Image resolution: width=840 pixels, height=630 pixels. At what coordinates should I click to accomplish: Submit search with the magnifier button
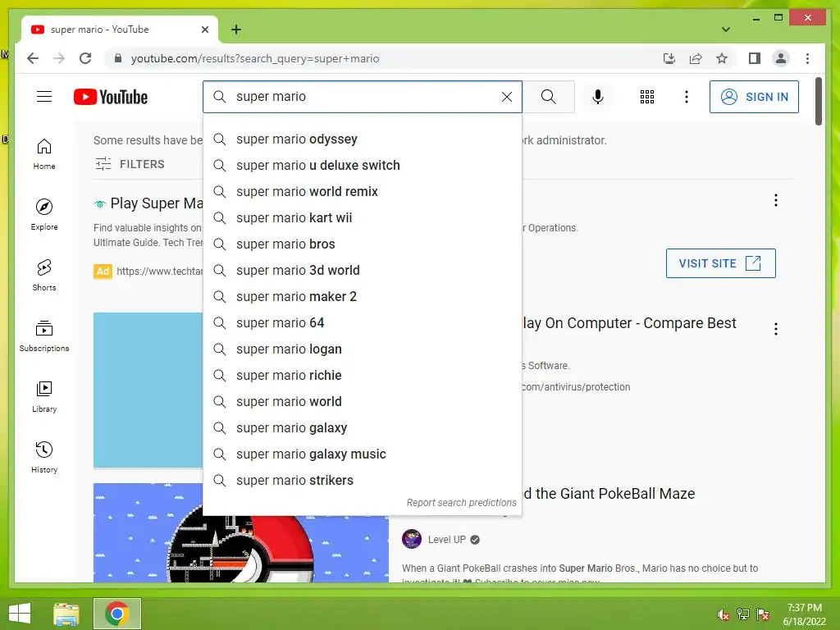click(548, 97)
